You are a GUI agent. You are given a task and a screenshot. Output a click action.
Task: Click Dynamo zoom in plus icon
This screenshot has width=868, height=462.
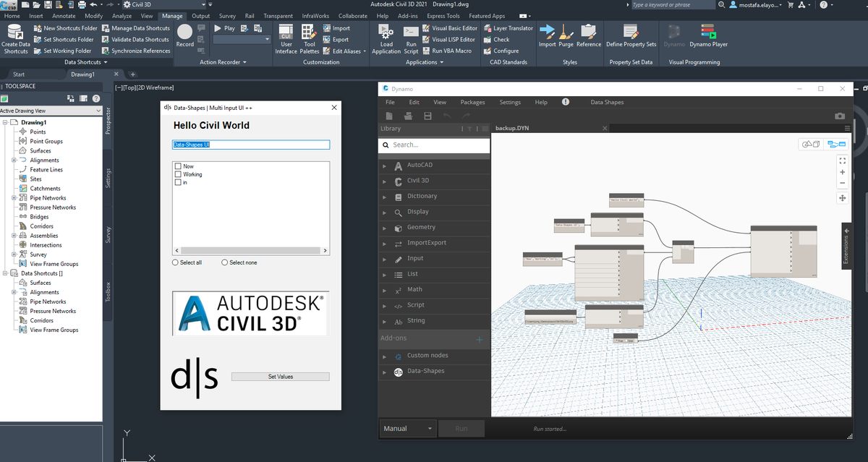[x=842, y=172]
